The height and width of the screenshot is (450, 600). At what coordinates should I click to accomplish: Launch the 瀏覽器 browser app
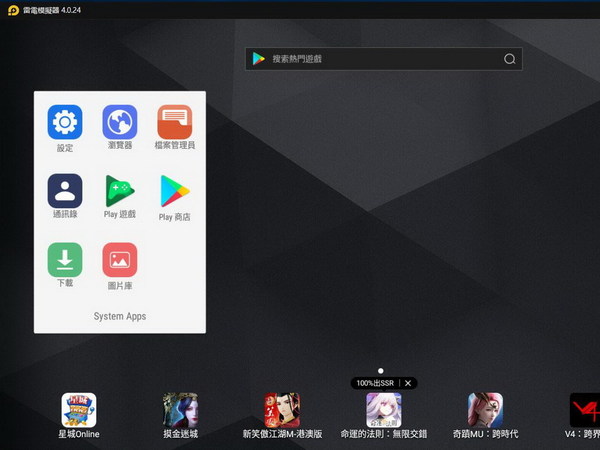tap(120, 123)
